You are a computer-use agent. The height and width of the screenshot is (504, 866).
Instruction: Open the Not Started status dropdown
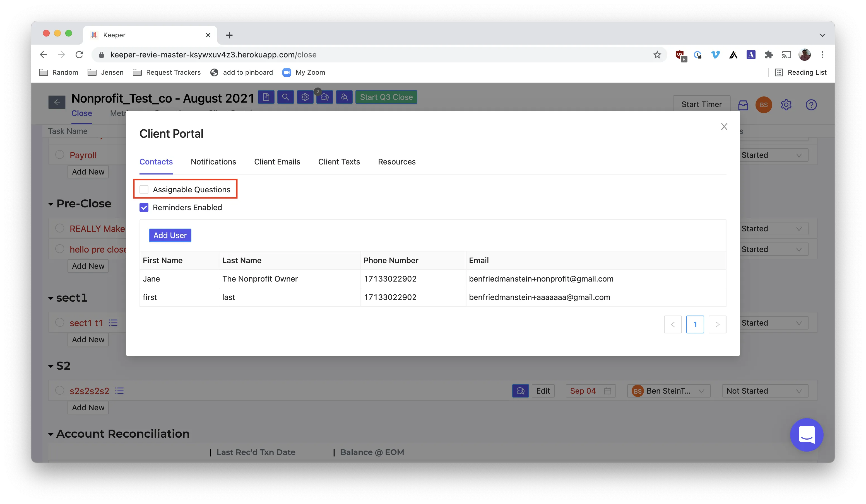(765, 391)
